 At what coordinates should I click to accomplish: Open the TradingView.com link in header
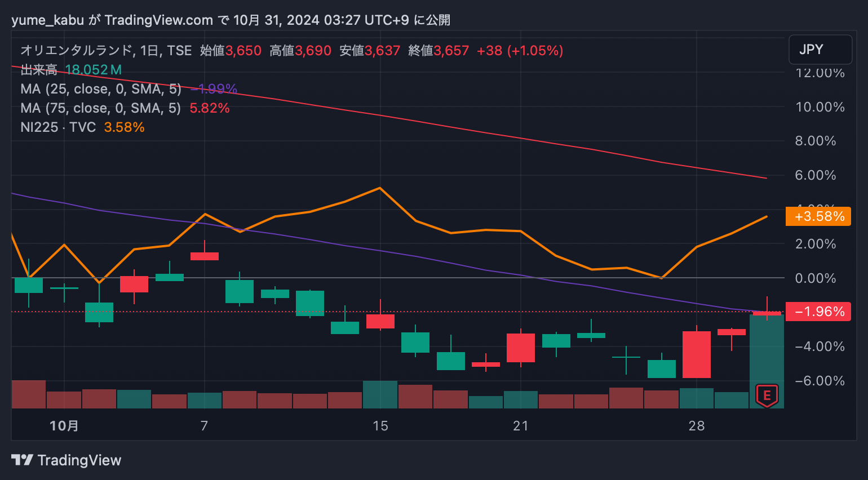[x=158, y=20]
